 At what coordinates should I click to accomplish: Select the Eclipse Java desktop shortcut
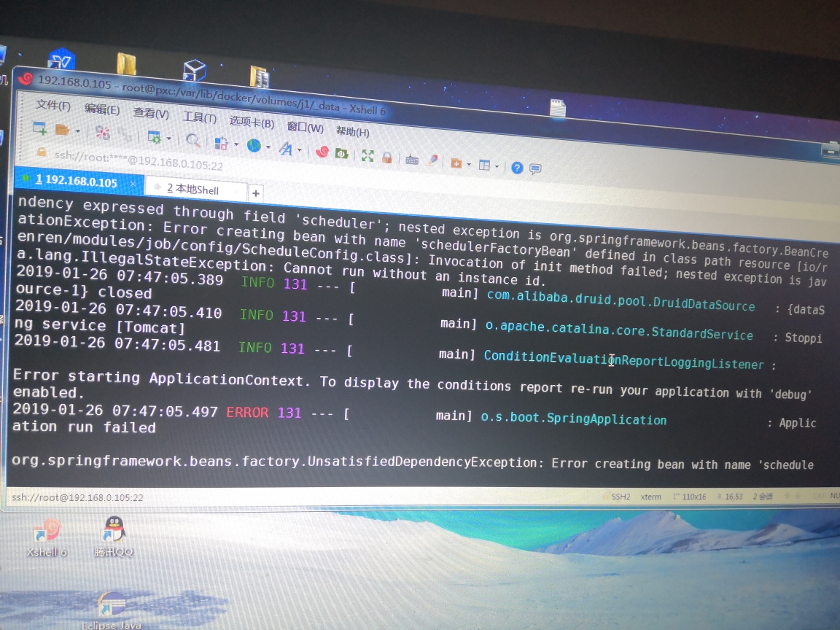112,611
